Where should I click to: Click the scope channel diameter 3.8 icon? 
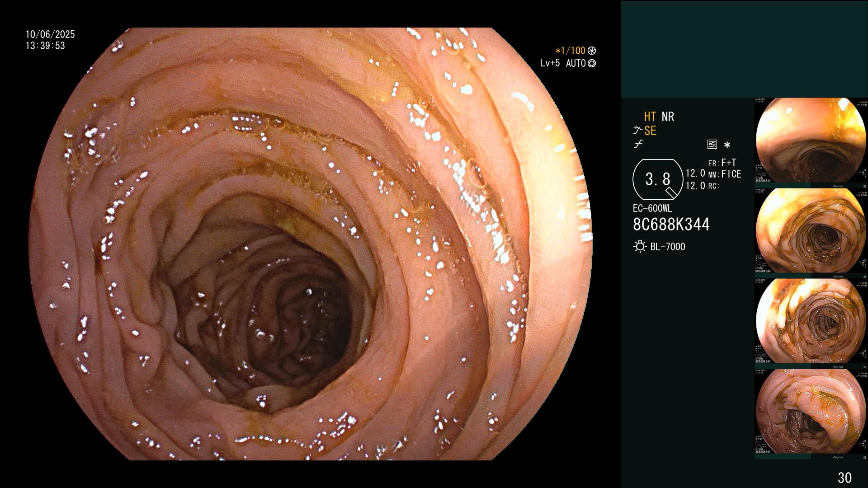point(658,179)
